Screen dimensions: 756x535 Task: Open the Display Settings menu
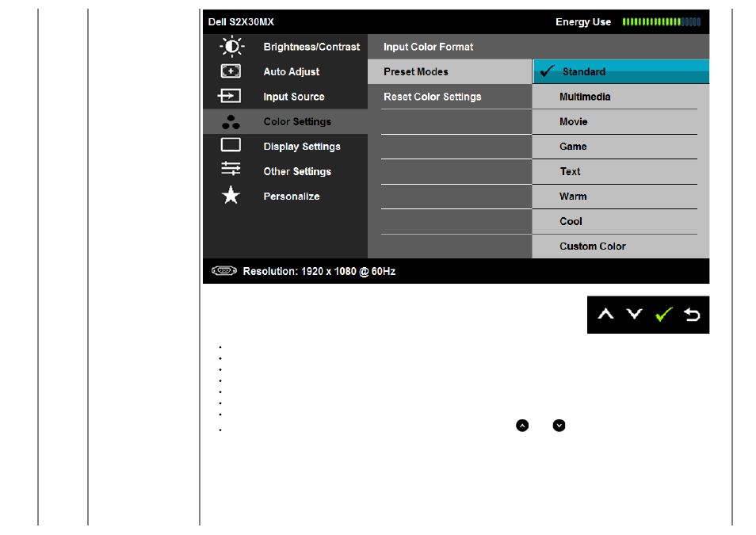click(x=285, y=146)
